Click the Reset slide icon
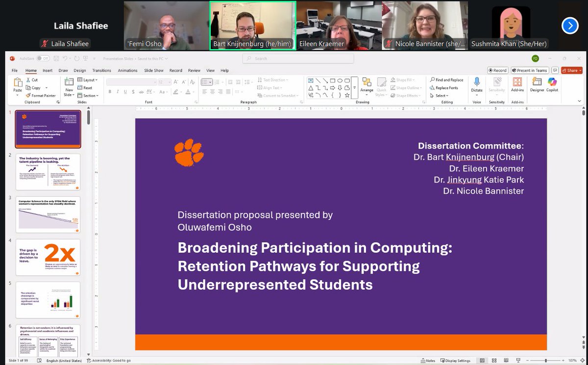This screenshot has height=365, width=588. coord(80,88)
